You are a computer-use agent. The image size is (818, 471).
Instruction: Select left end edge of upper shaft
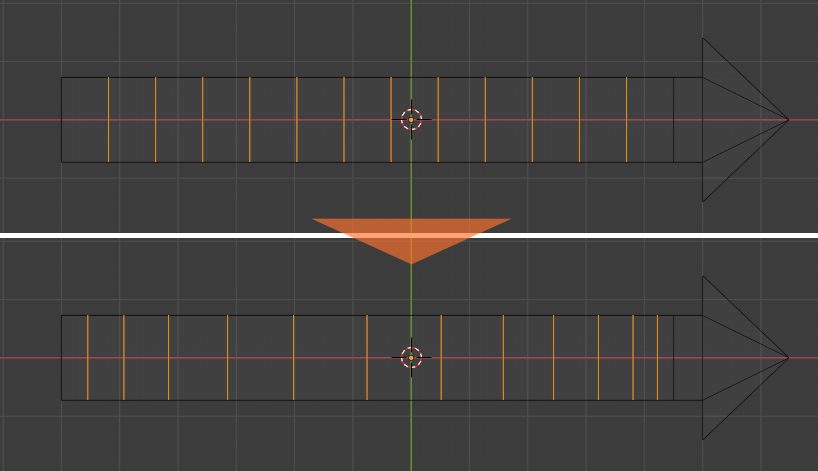point(62,120)
